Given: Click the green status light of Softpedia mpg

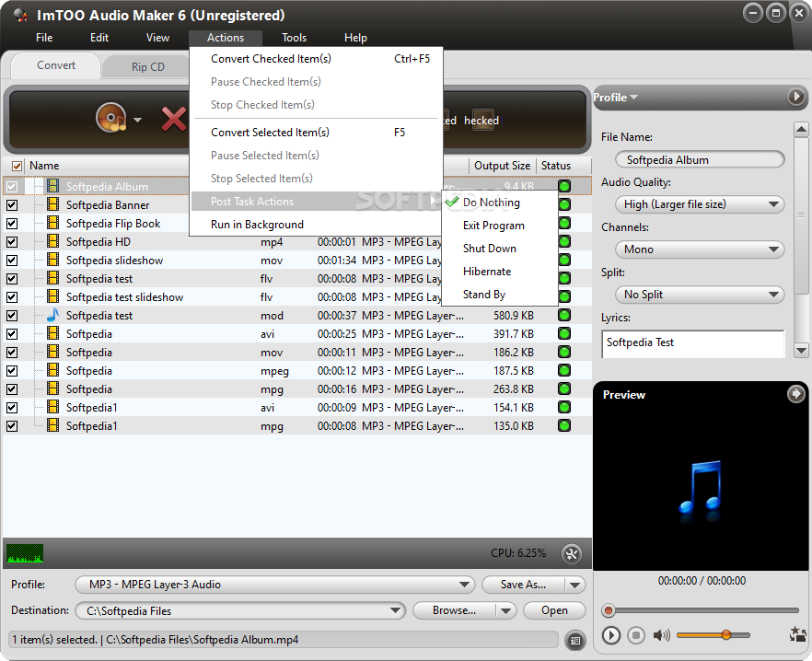Looking at the screenshot, I should point(564,388).
